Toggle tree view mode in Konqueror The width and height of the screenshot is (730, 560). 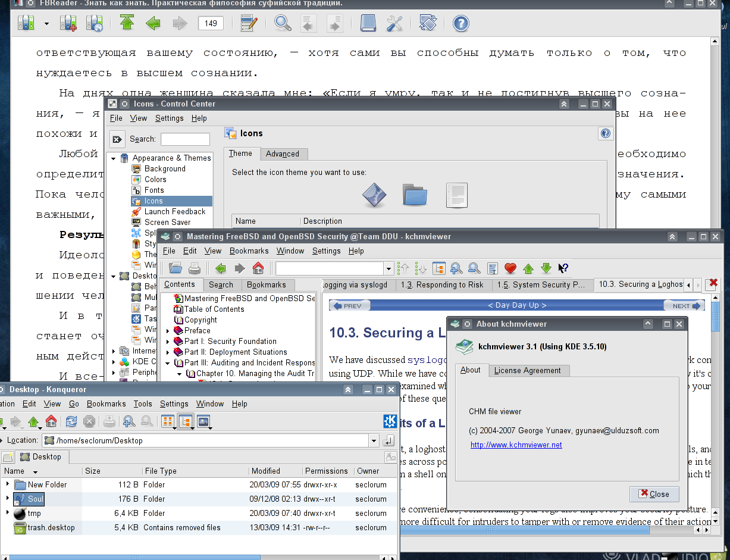pyautogui.click(x=186, y=421)
